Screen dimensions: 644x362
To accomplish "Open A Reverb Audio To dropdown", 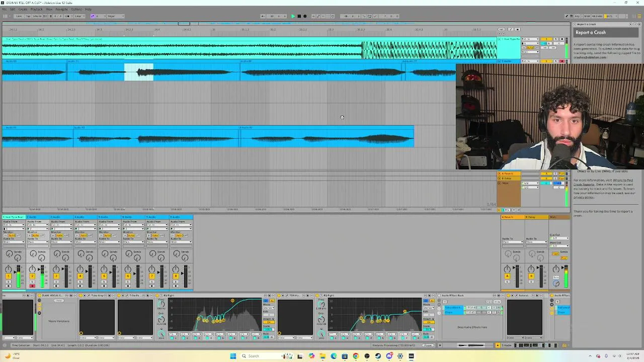I will 513,242.
